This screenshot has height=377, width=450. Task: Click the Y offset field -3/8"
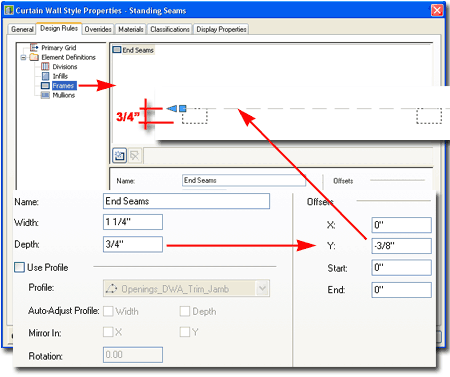coord(402,246)
